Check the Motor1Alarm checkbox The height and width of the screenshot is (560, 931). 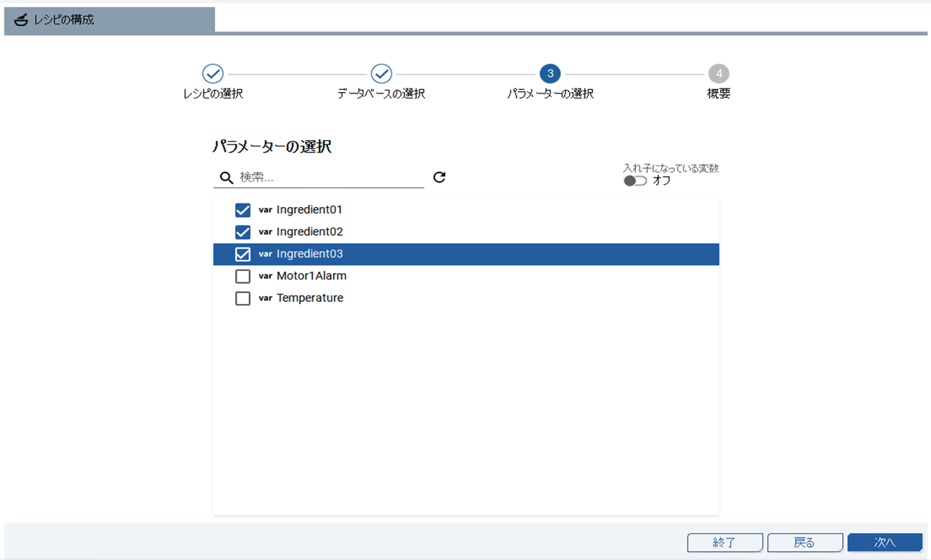point(242,276)
